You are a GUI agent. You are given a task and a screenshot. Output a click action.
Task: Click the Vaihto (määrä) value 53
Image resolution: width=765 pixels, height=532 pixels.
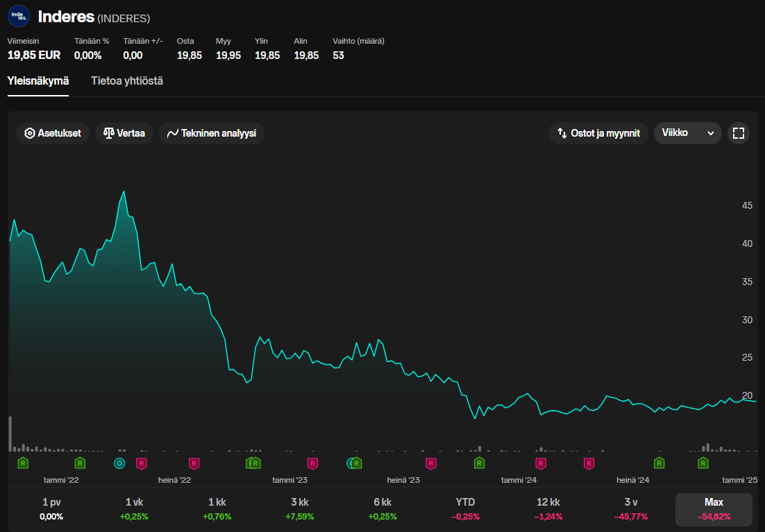click(x=339, y=55)
